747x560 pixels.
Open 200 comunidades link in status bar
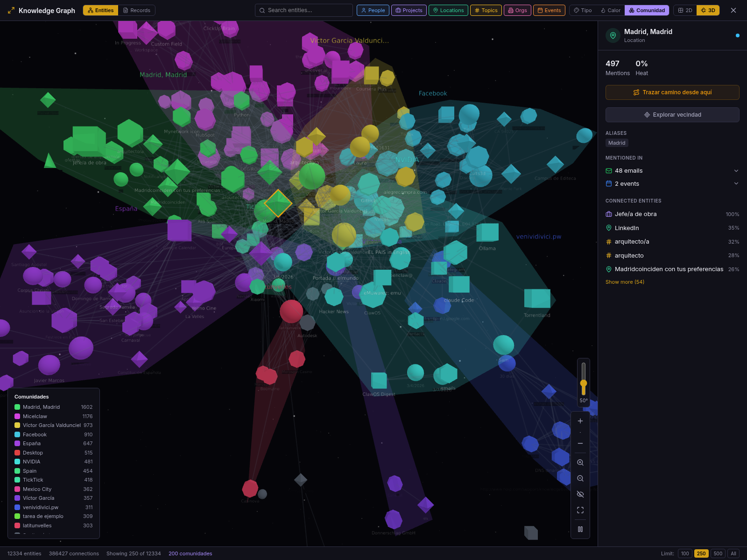(x=190, y=553)
